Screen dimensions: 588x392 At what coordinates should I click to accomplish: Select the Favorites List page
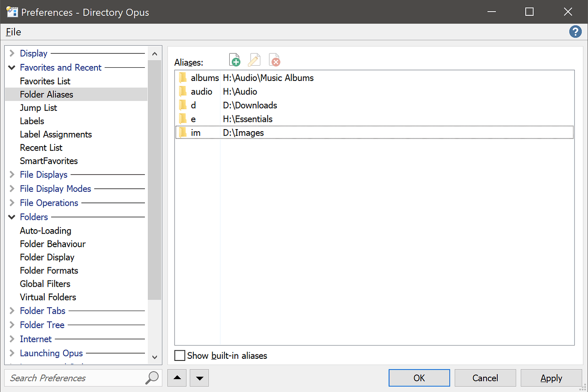tap(45, 81)
